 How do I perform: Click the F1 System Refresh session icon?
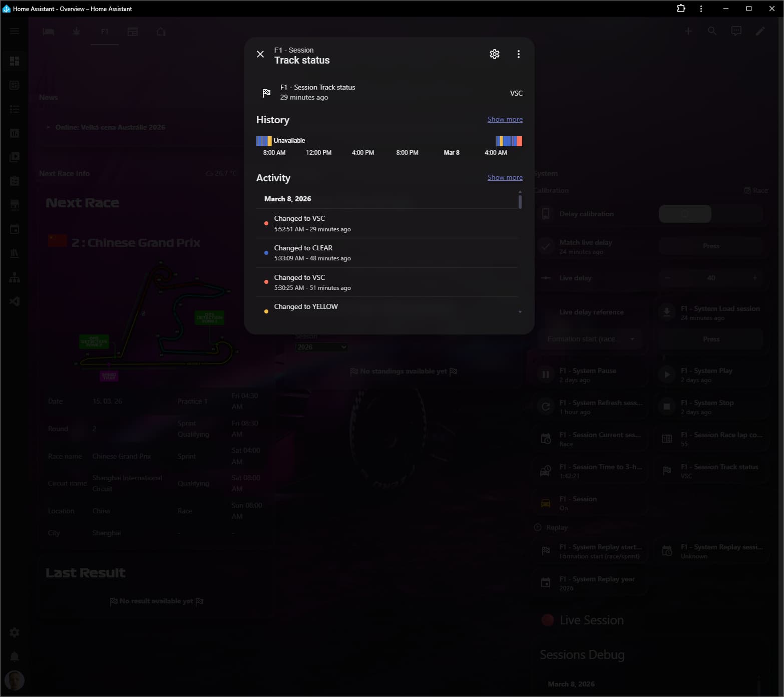pos(546,407)
